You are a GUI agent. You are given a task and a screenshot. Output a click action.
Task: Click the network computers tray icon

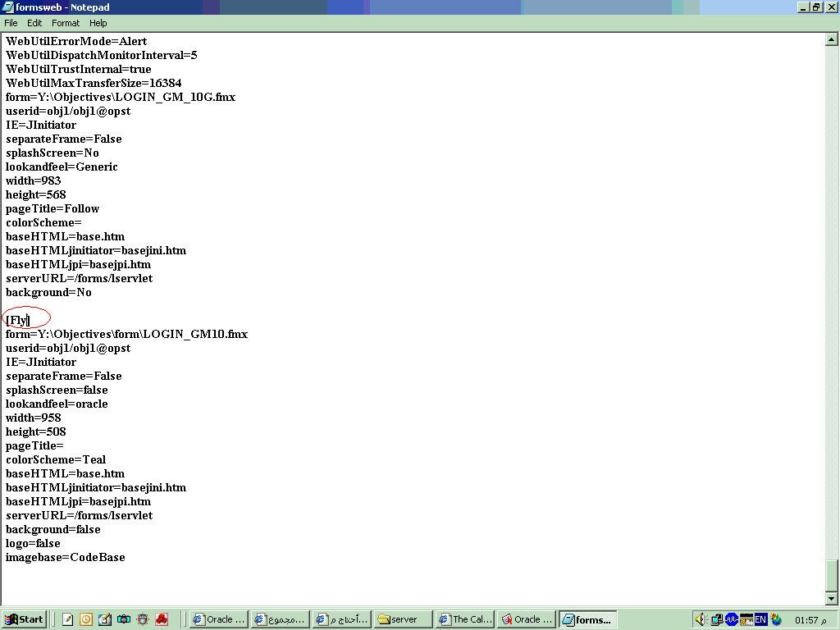click(x=716, y=619)
